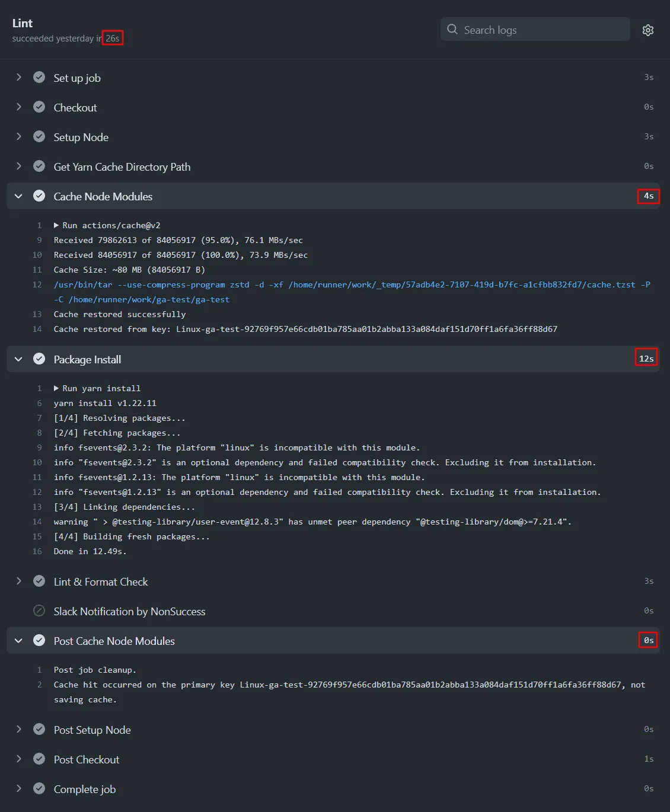Collapse the Cache Node Modules step

[x=18, y=196]
